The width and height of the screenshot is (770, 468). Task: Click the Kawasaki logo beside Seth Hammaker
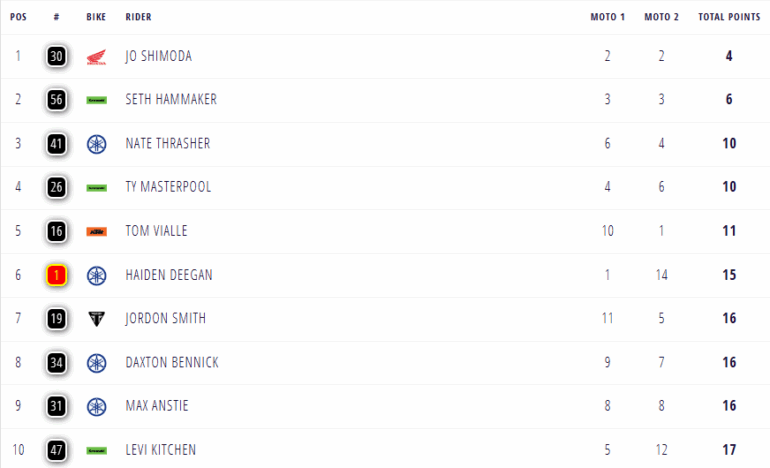[96, 100]
